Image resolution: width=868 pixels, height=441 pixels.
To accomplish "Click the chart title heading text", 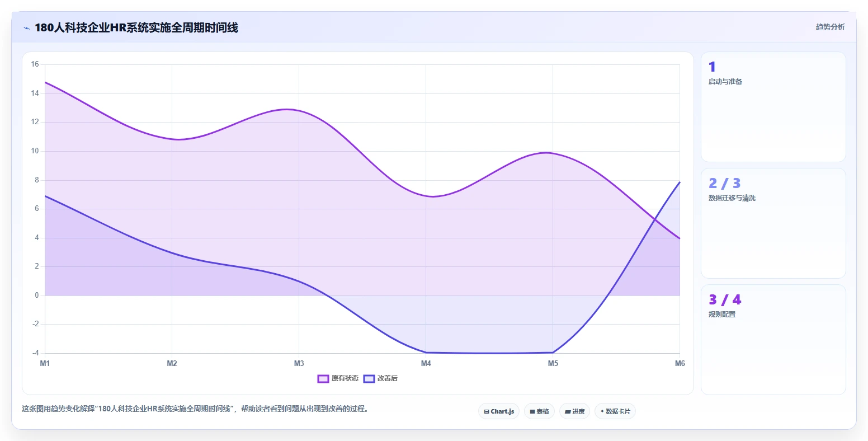I will click(136, 28).
